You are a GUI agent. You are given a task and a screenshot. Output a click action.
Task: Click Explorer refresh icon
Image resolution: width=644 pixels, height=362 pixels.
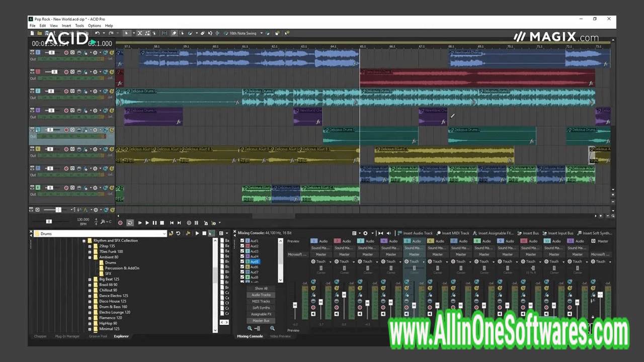click(x=178, y=233)
